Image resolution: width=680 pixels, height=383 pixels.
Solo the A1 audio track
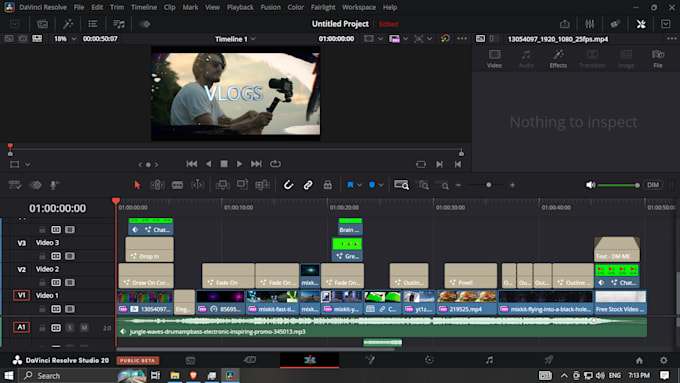tap(70, 327)
